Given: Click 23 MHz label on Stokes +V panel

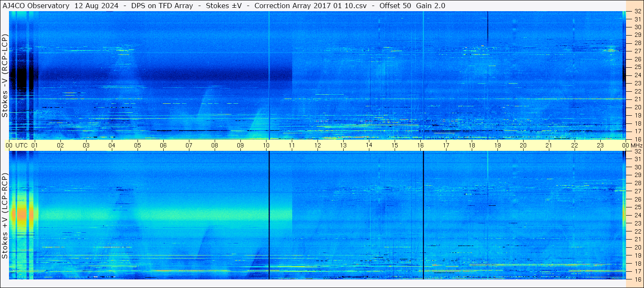Looking at the screenshot, I should click(x=637, y=223).
